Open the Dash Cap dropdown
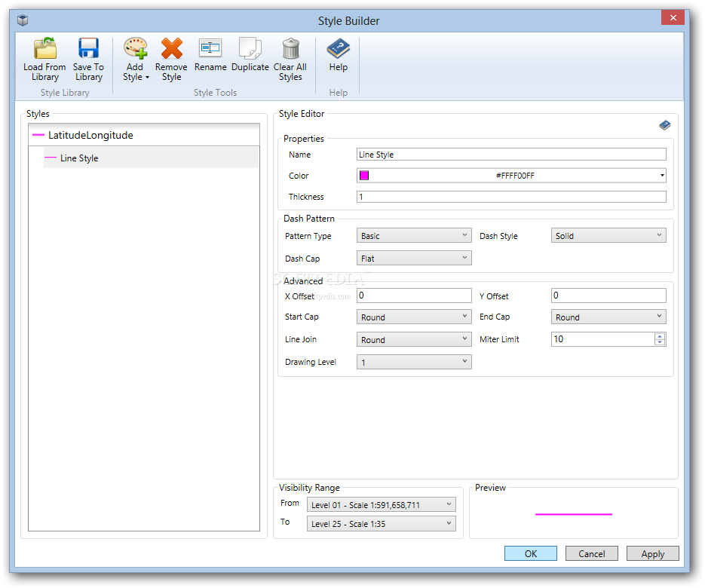Screen dimensions: 705x588 [414, 258]
